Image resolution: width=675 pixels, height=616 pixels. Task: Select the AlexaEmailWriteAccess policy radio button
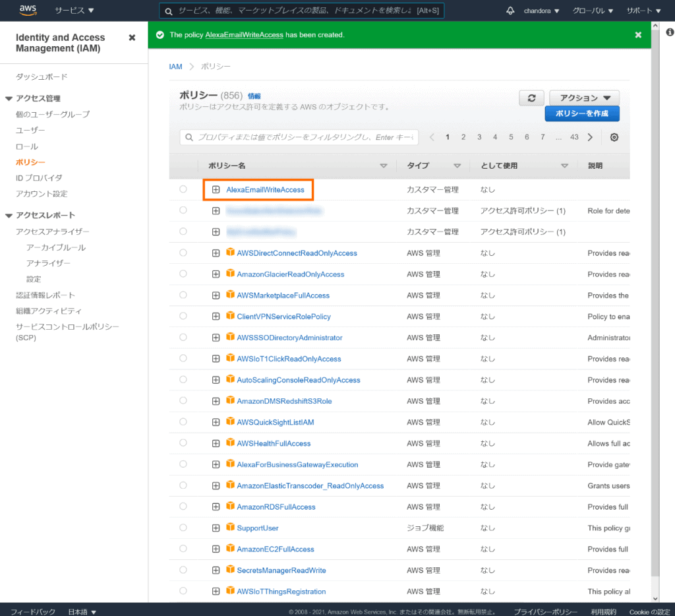183,189
